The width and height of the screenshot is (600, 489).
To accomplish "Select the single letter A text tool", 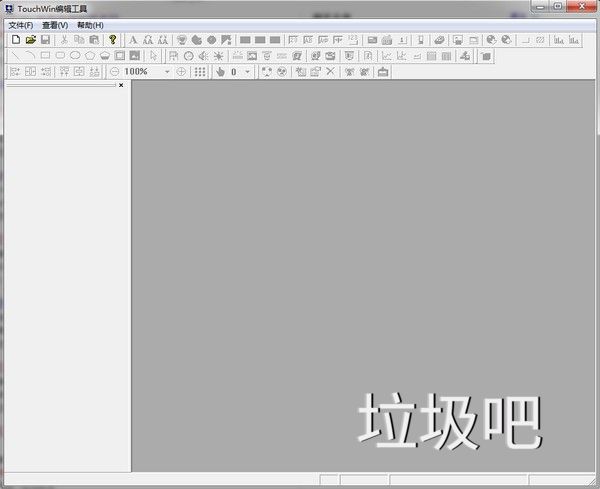I will (x=132, y=40).
